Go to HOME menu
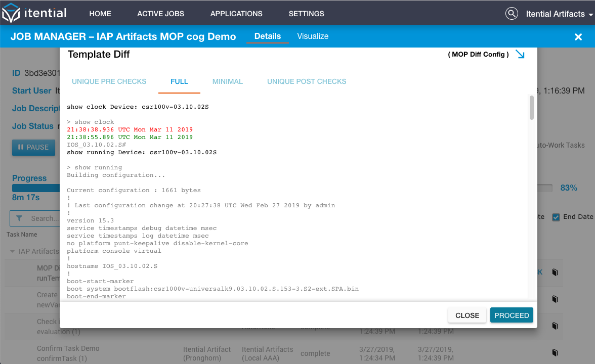 [x=100, y=14]
